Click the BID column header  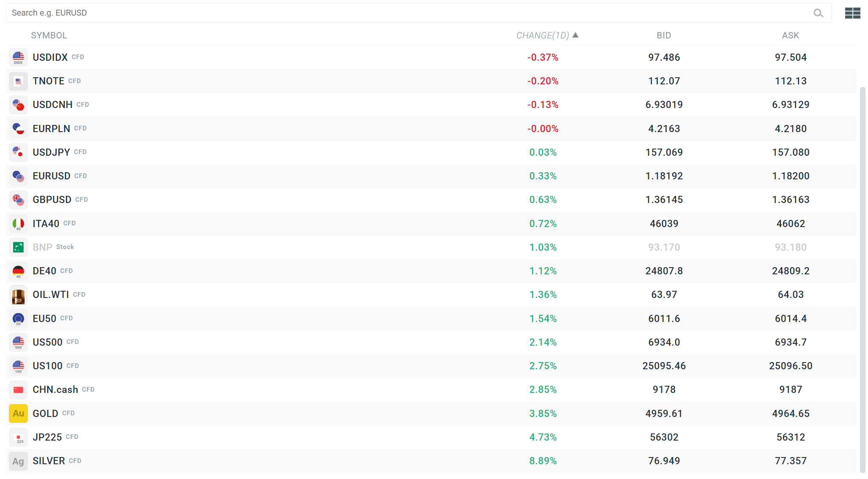pyautogui.click(x=664, y=35)
